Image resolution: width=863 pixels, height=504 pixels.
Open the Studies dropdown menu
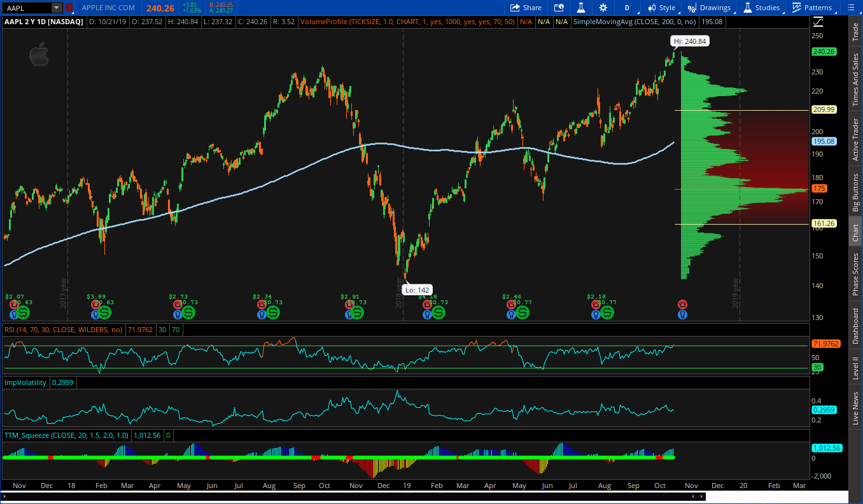pyautogui.click(x=761, y=8)
